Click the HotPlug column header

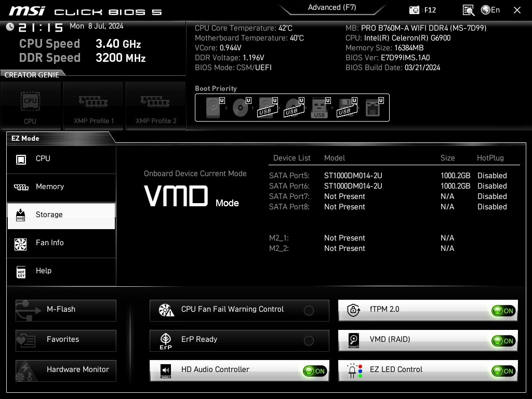(x=490, y=158)
